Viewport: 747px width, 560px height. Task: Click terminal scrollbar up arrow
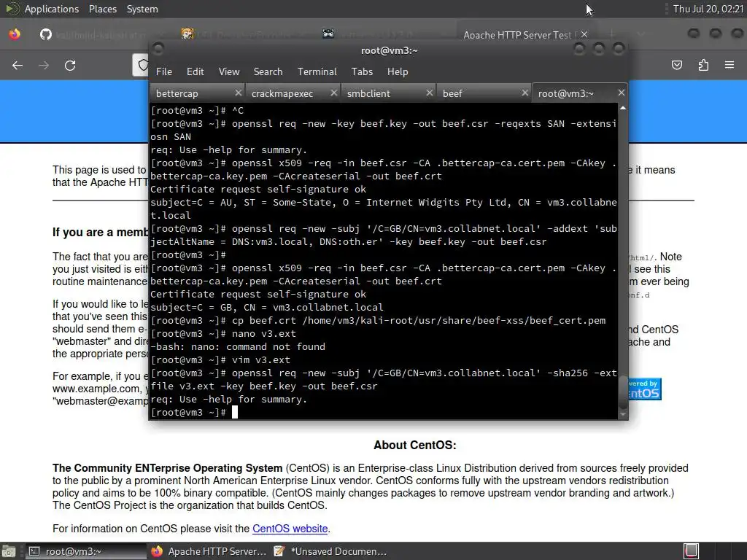pos(623,109)
